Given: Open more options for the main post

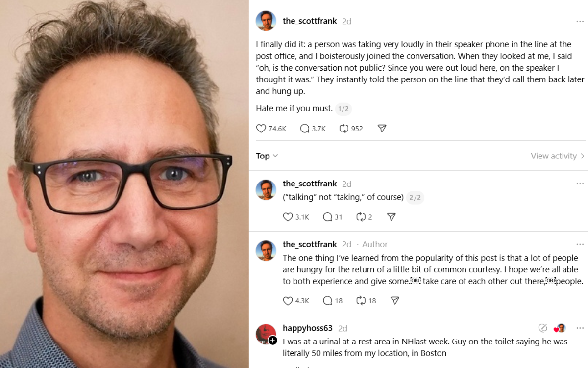Looking at the screenshot, I should (x=580, y=21).
